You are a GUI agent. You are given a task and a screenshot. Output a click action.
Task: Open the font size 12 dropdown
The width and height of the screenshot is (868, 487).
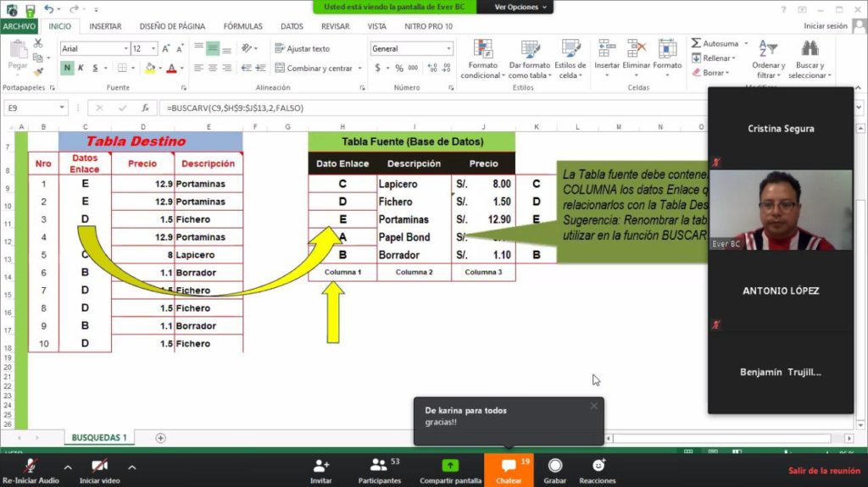point(153,49)
